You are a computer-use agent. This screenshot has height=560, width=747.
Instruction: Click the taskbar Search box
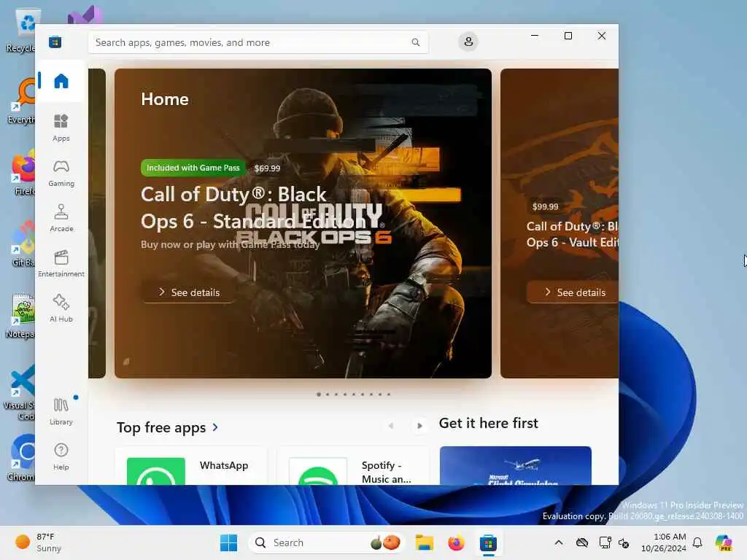327,542
